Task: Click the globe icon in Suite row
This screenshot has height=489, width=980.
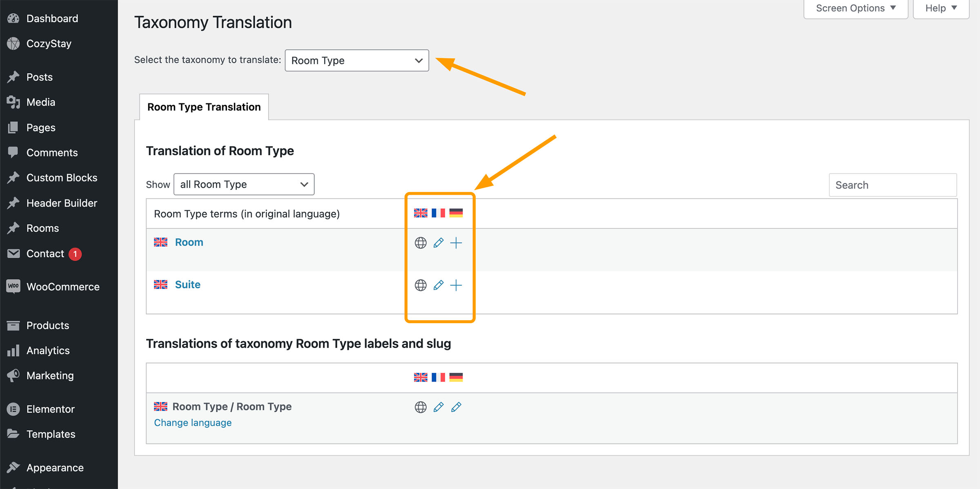Action: click(421, 285)
